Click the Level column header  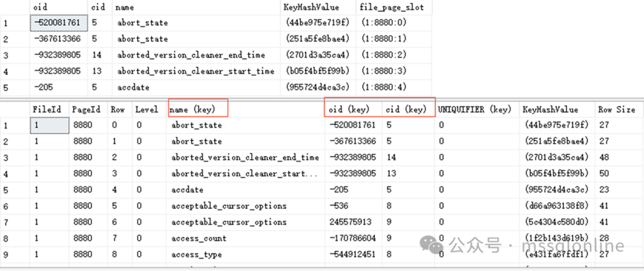point(146,110)
